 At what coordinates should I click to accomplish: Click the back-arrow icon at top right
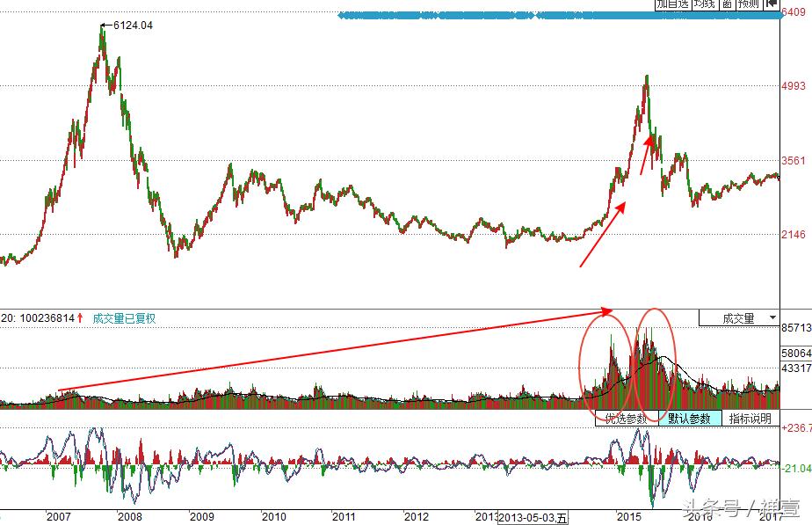tap(772, 4)
